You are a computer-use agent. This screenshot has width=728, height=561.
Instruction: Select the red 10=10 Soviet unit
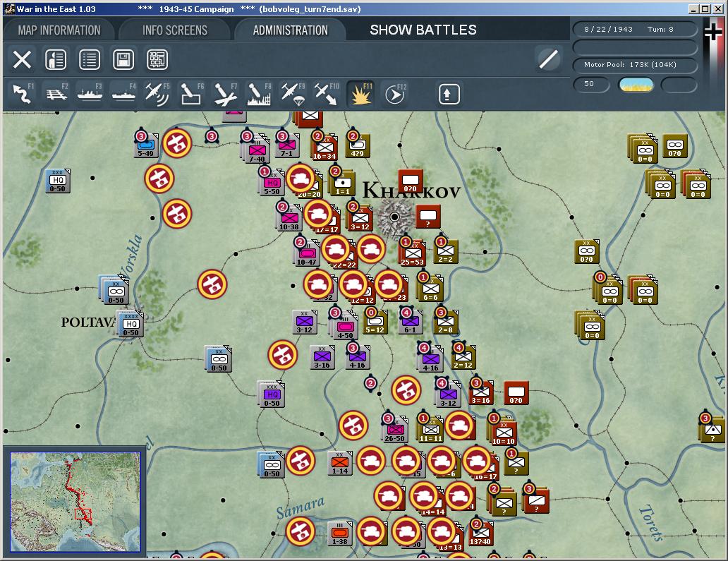coord(503,433)
